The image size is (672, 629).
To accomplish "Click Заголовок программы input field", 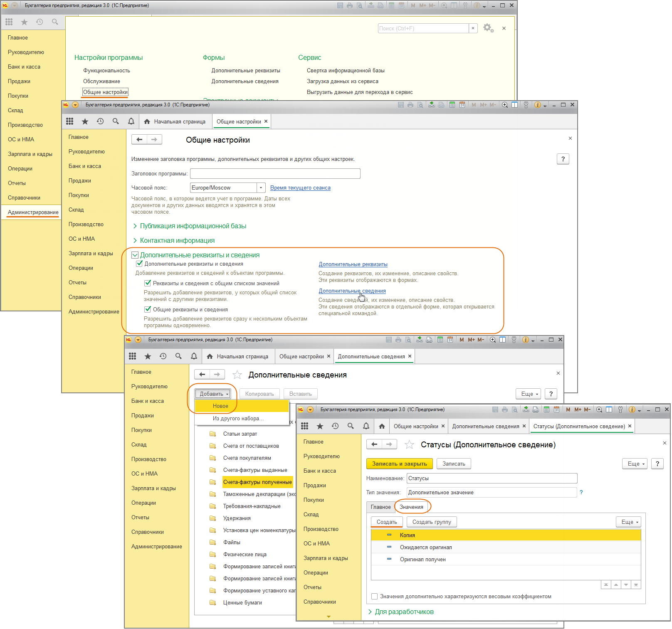I will pos(275,173).
